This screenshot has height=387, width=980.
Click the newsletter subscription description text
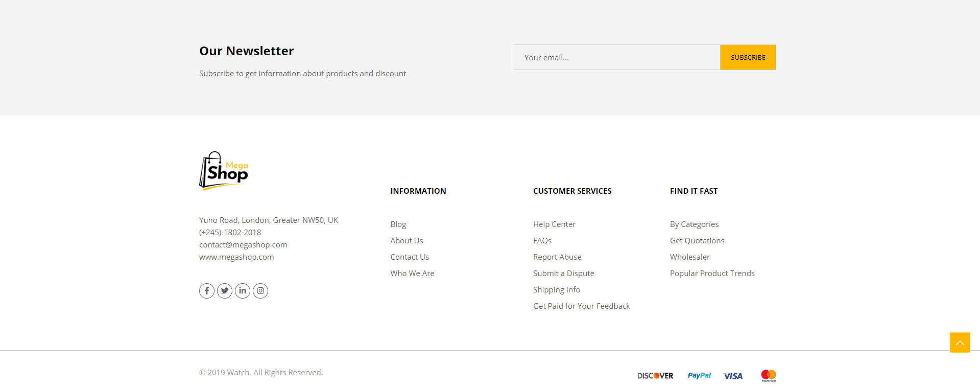(303, 74)
